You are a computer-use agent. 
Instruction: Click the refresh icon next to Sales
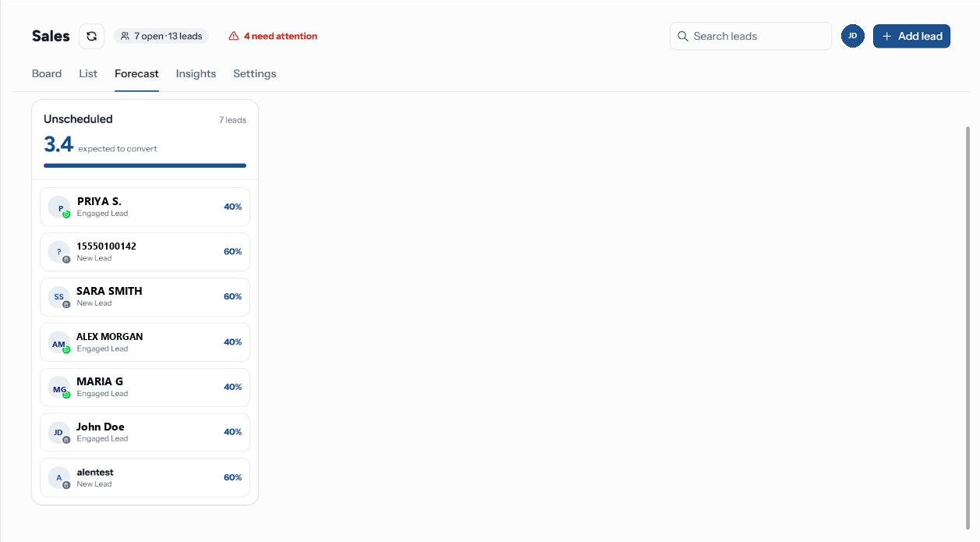(91, 36)
